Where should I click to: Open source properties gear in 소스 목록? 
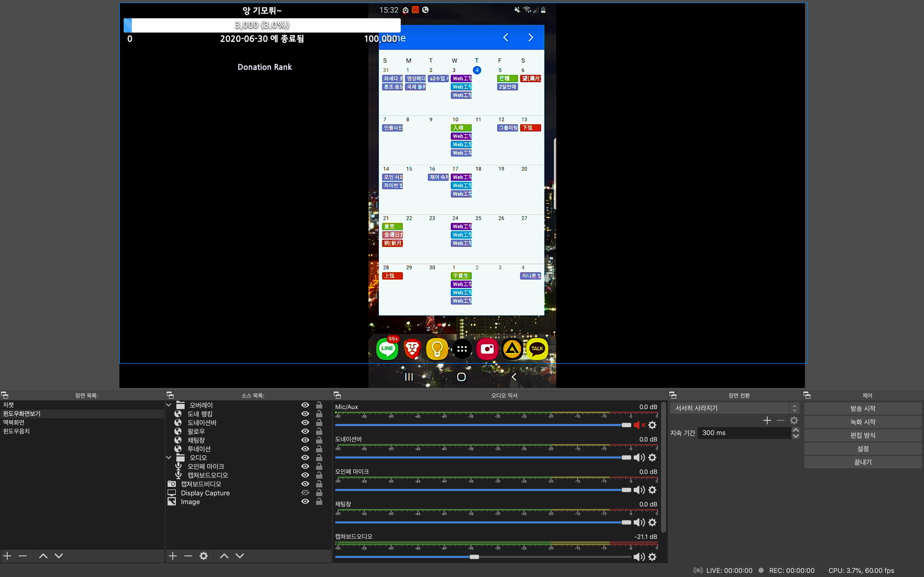coord(203,556)
